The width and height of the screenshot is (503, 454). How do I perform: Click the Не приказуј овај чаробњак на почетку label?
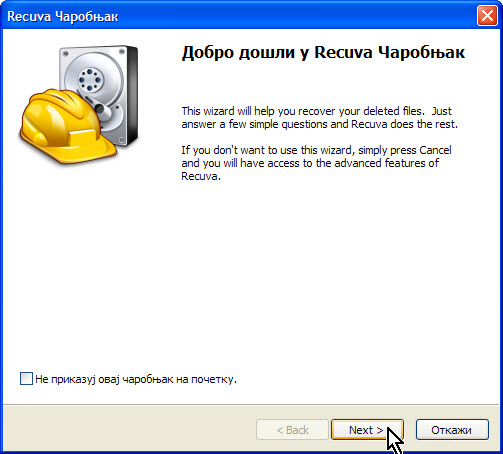[x=136, y=379]
